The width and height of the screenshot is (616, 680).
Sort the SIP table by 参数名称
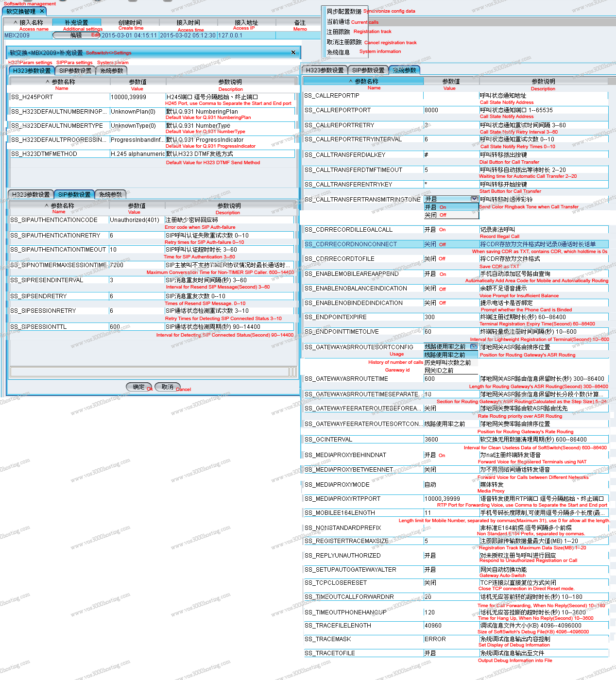[59, 205]
